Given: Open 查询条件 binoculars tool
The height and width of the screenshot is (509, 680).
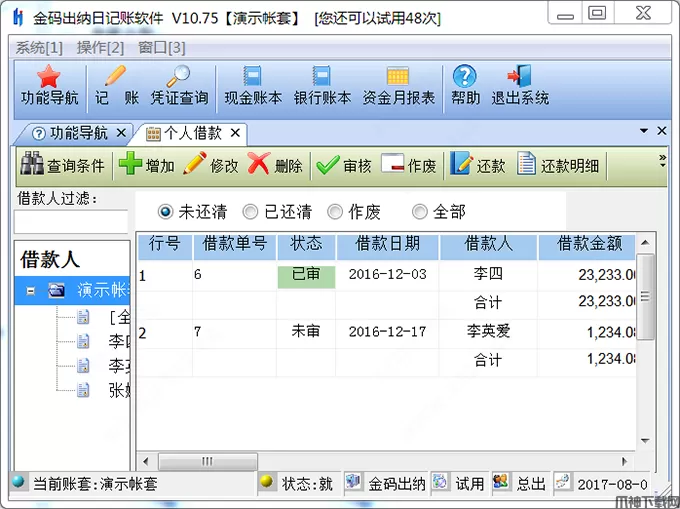Looking at the screenshot, I should (32, 163).
